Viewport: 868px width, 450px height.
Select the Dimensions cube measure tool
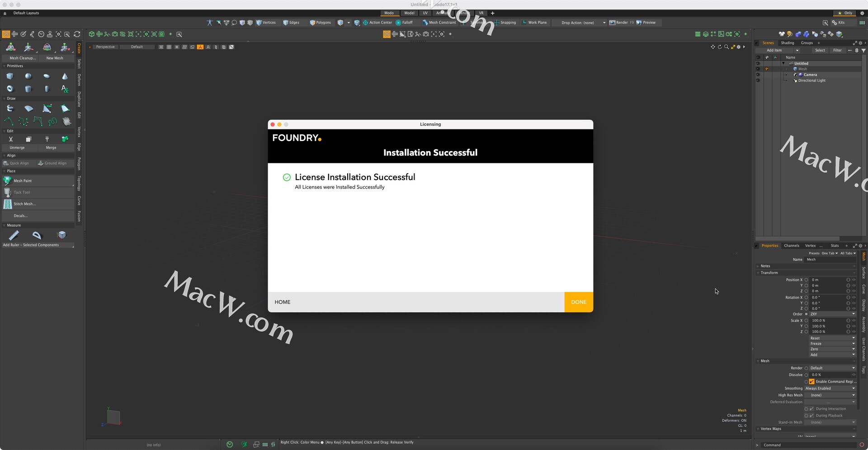(61, 235)
